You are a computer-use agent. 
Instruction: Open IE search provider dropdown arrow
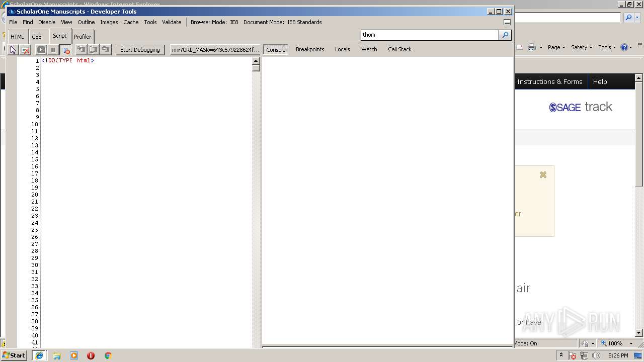[637, 18]
